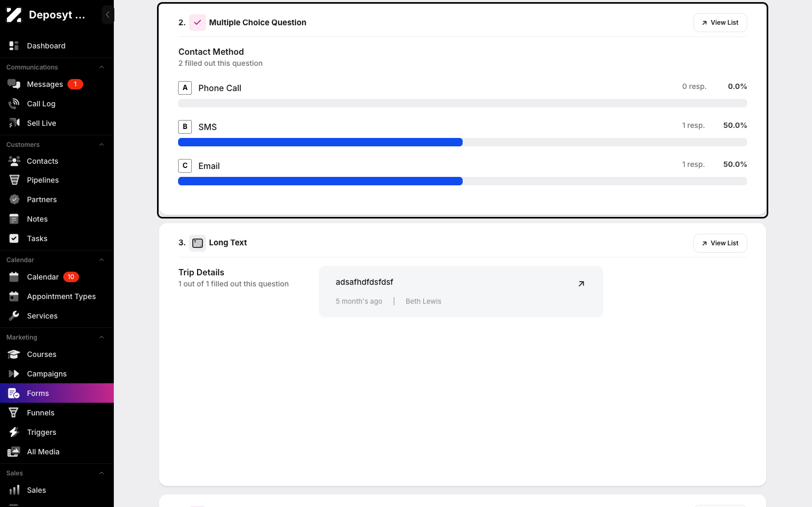Click the Partners badge icon
This screenshot has width=812, height=507.
click(x=14, y=200)
